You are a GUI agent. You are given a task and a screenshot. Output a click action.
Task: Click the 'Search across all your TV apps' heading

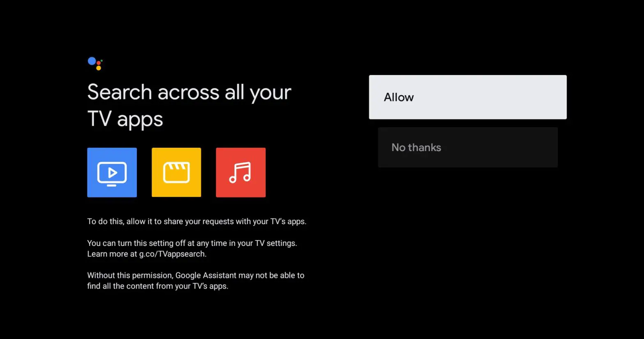click(x=189, y=105)
